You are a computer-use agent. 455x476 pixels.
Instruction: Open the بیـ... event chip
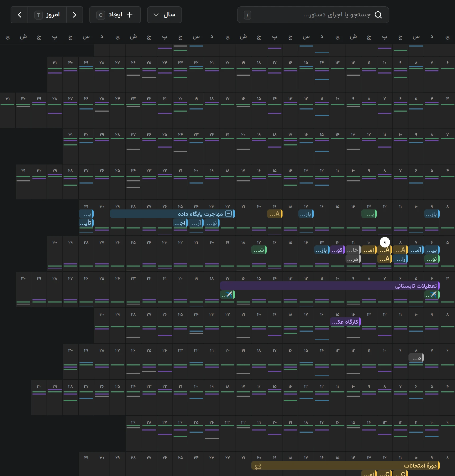point(432,250)
